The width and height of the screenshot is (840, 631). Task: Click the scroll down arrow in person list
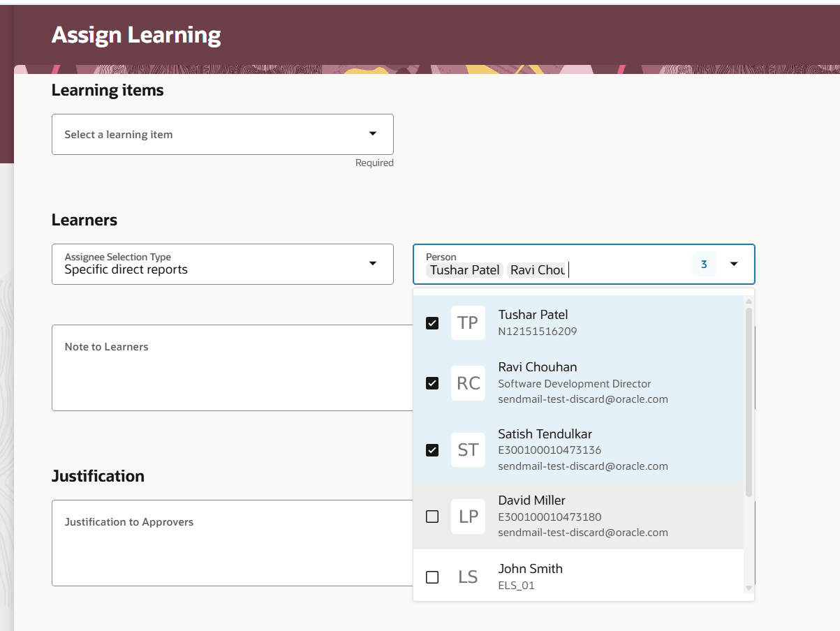749,588
